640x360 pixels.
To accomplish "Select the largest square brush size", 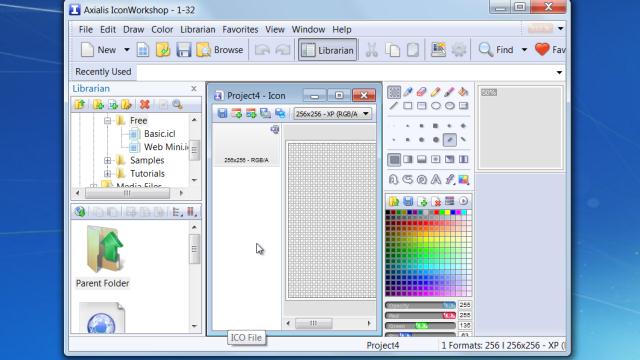I will [x=436, y=126].
